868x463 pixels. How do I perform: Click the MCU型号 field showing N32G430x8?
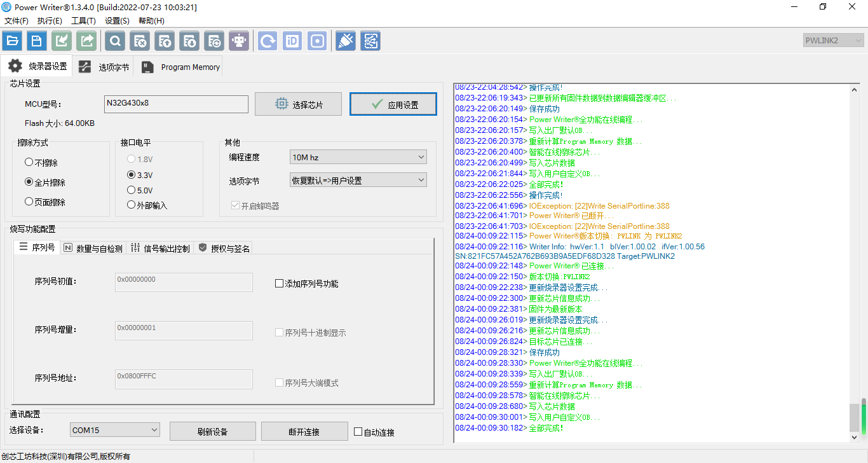coord(176,104)
